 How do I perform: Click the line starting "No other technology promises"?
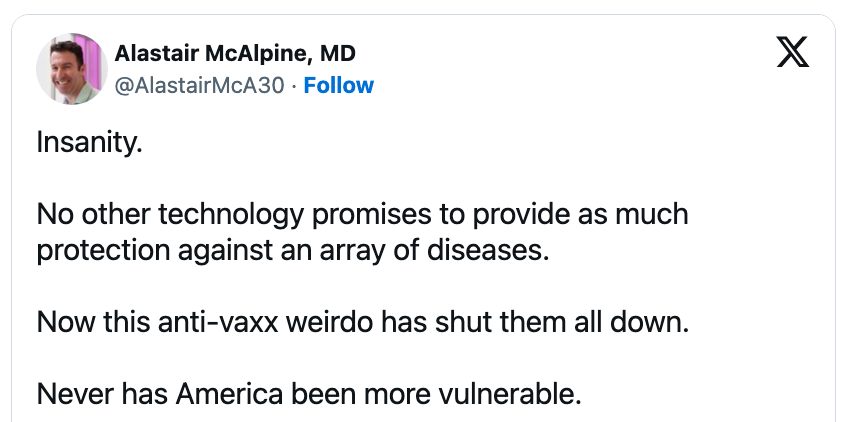click(x=362, y=214)
